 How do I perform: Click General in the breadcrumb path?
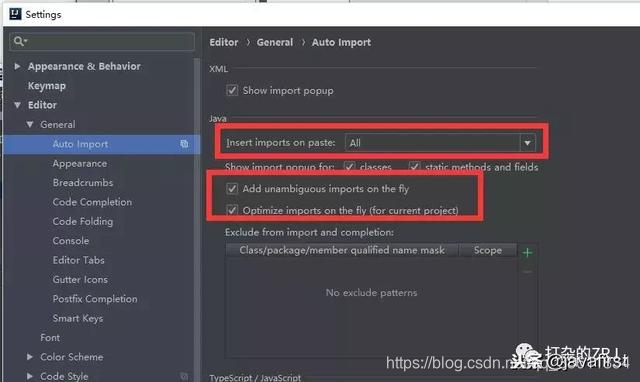(275, 42)
